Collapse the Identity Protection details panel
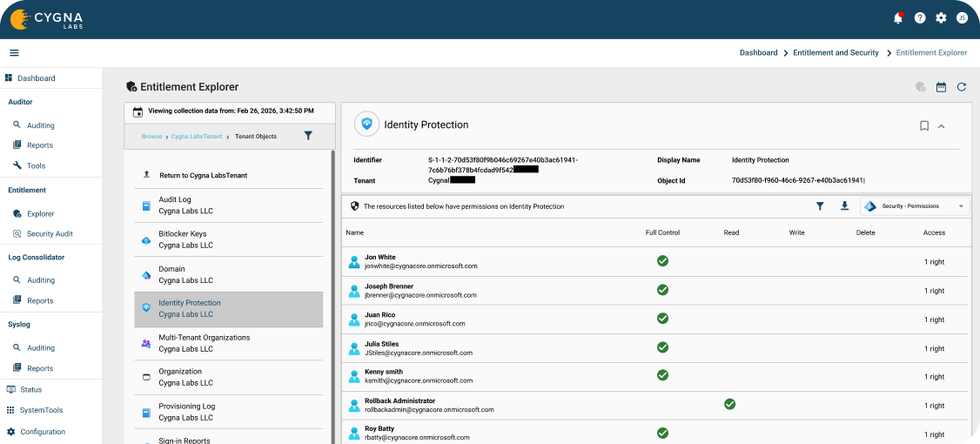Screen dimensions: 980x444 (941, 125)
